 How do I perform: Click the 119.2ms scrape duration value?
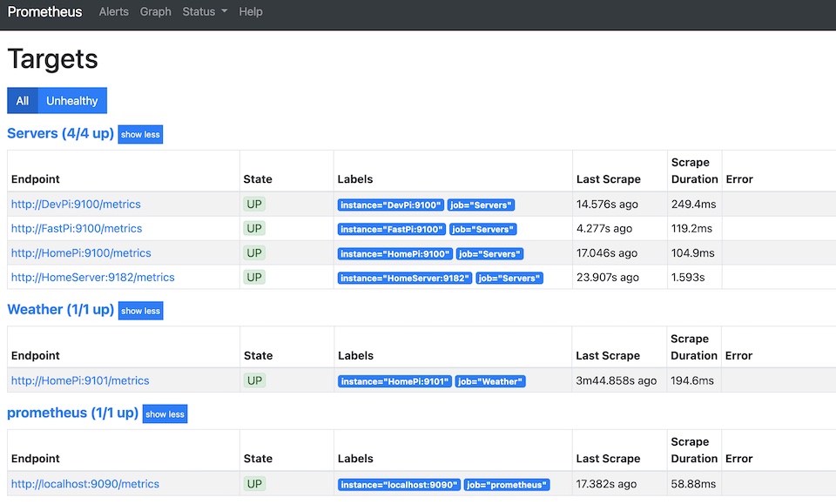pyautogui.click(x=691, y=229)
